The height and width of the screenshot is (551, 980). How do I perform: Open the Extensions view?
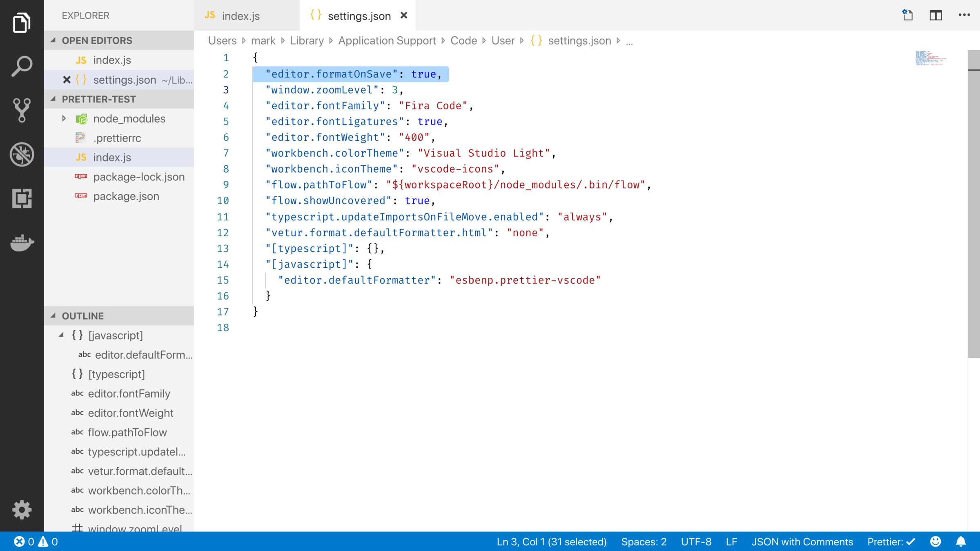[22, 198]
